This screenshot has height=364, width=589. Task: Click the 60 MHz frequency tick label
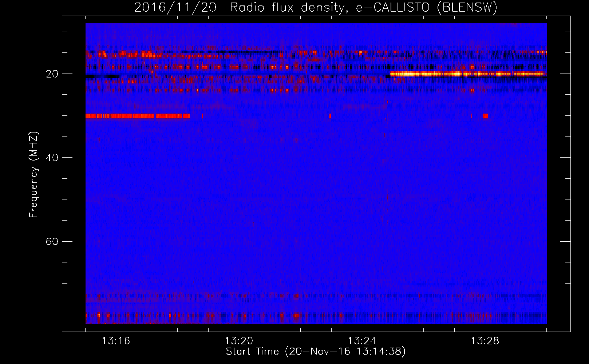pos(52,241)
